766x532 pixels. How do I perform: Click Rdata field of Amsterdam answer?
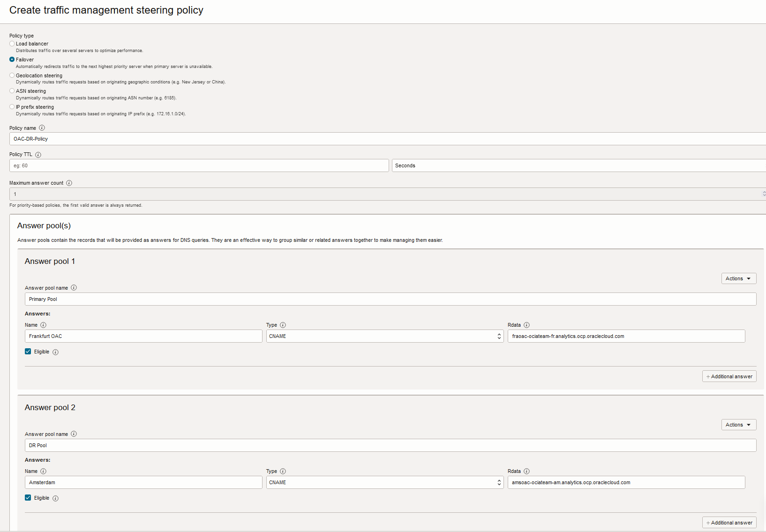pos(626,482)
